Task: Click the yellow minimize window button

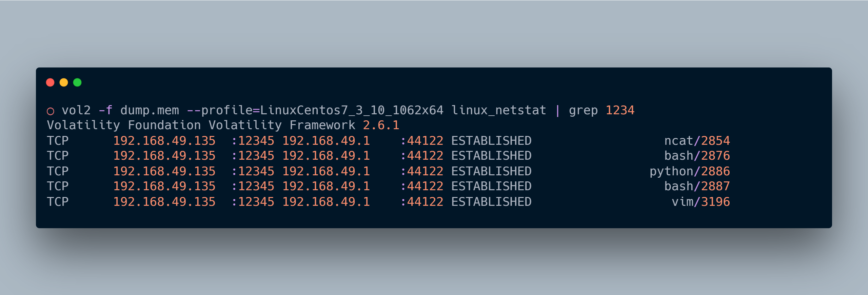Action: 64,82
